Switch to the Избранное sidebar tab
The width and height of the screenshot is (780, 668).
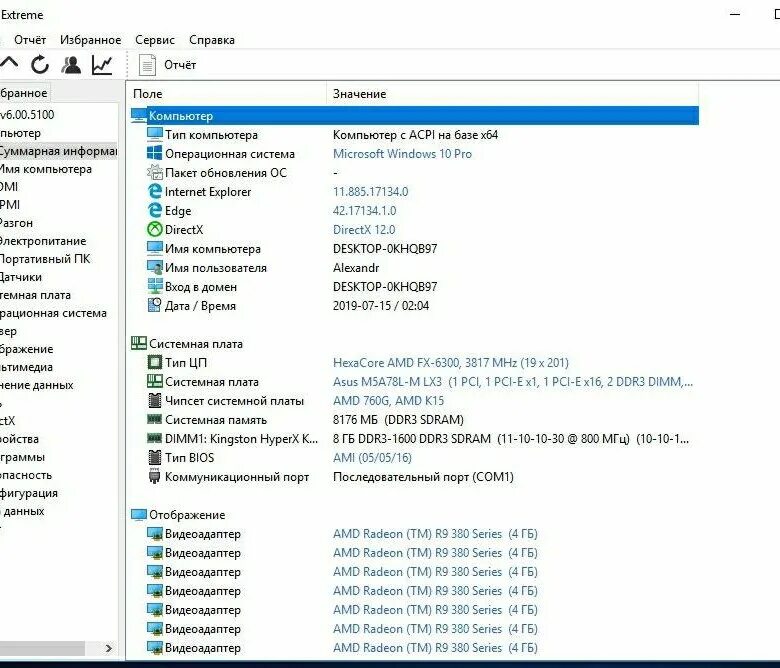[24, 93]
